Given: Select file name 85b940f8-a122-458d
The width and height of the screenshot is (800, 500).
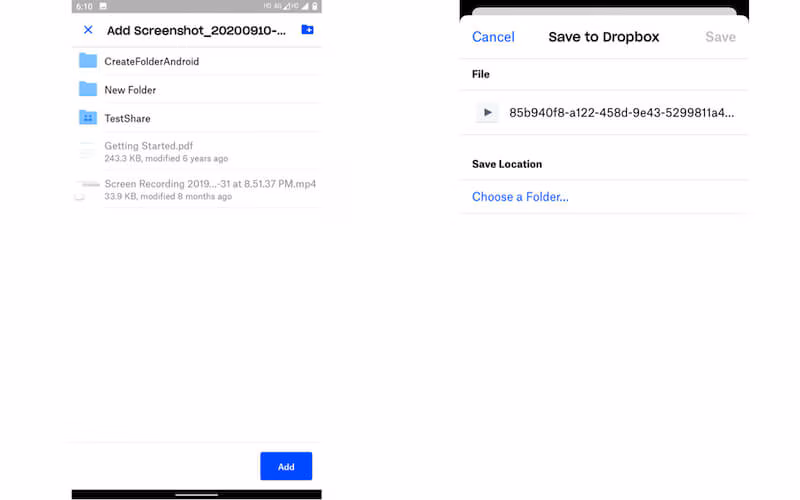Looking at the screenshot, I should (x=621, y=113).
